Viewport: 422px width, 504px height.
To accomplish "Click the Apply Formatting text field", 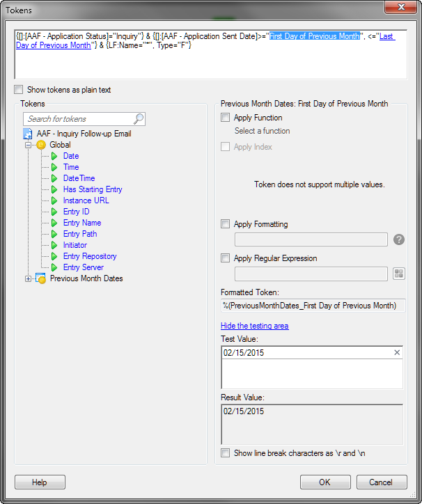I will [x=311, y=239].
